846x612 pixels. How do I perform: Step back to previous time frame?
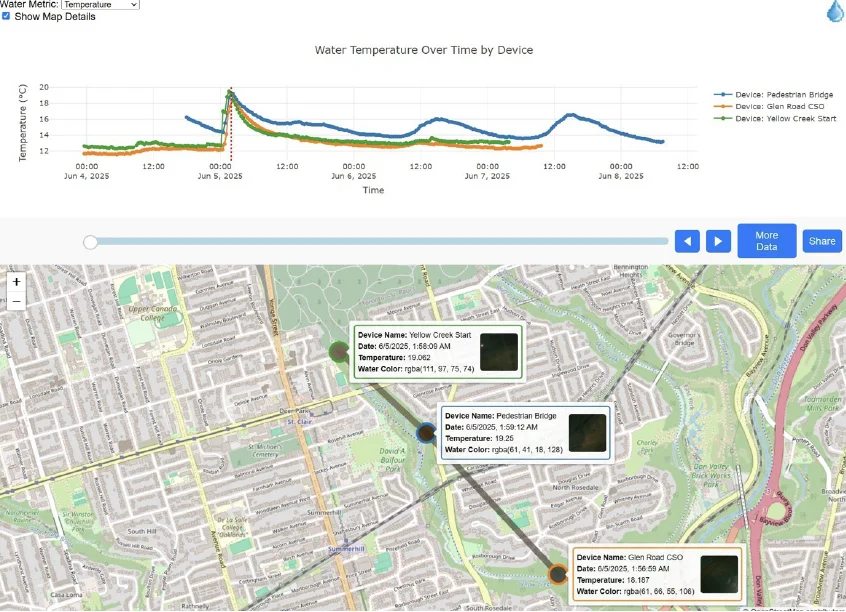click(687, 241)
